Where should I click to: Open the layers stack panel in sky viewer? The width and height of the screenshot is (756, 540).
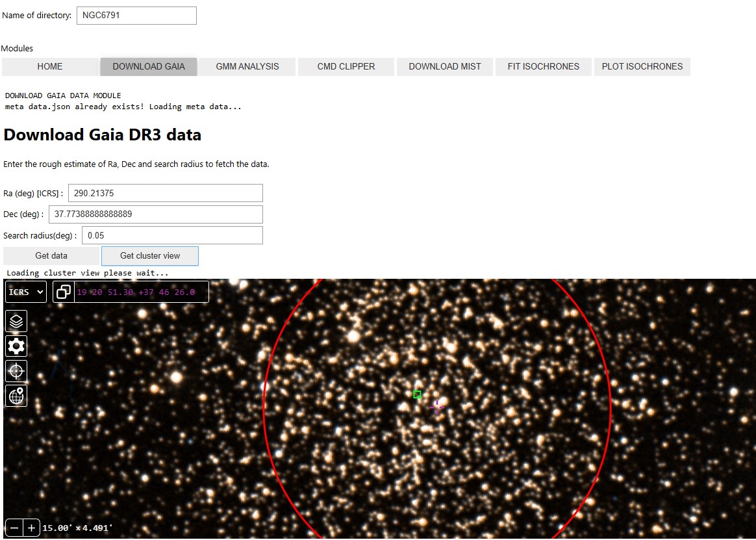coord(16,320)
